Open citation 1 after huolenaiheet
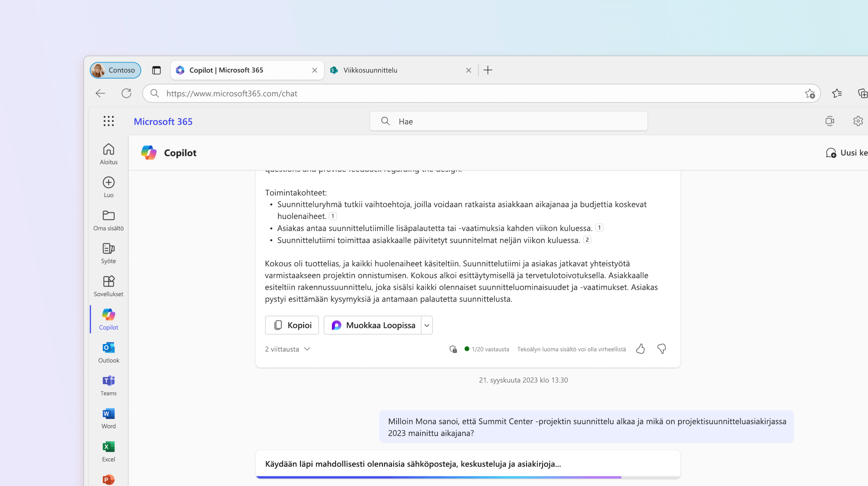This screenshot has width=868, height=486. tap(333, 216)
